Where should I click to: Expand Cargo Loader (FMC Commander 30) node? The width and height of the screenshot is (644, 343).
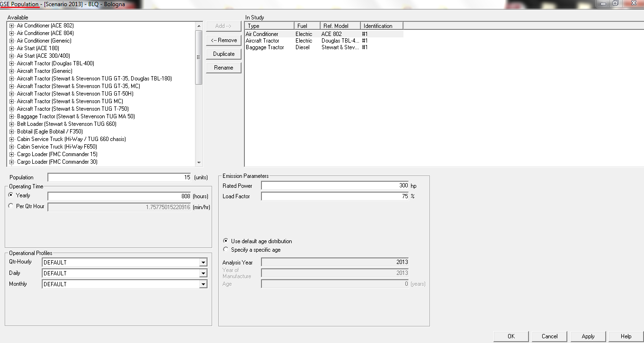12,162
